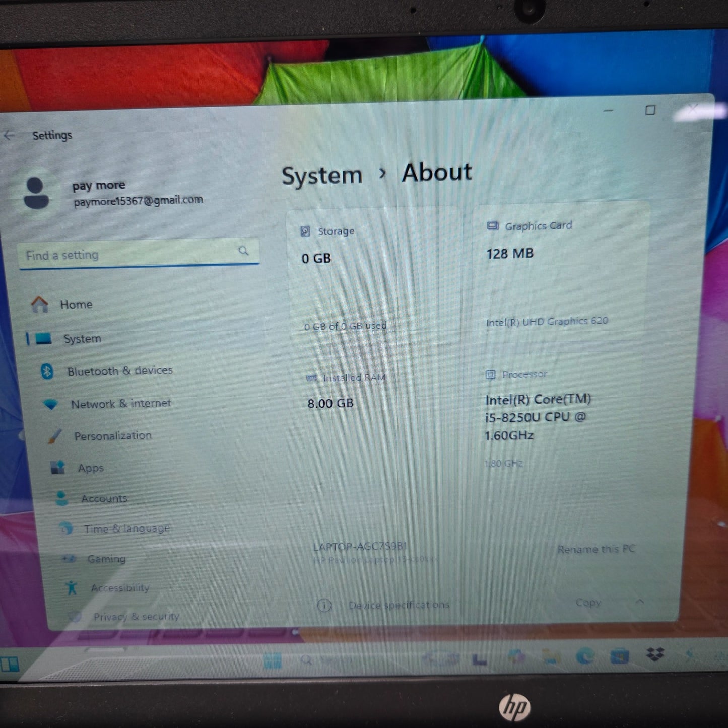Select the device name "LAPTOP-AGC7S9B1"
This screenshot has height=728, width=728.
tap(360, 546)
